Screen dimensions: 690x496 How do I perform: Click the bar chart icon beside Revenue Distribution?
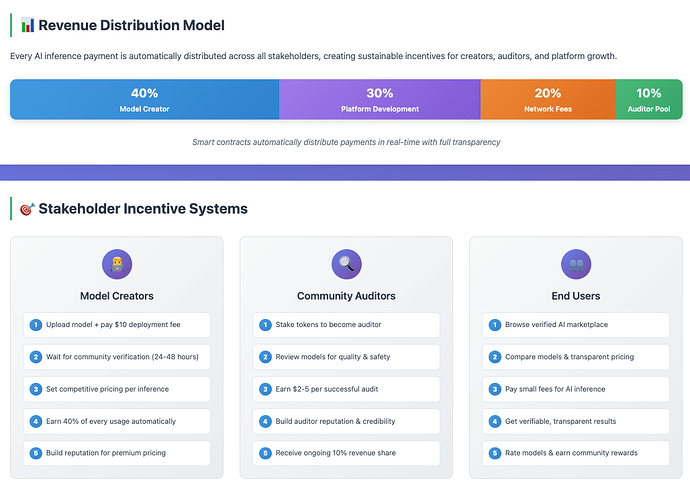(27, 26)
